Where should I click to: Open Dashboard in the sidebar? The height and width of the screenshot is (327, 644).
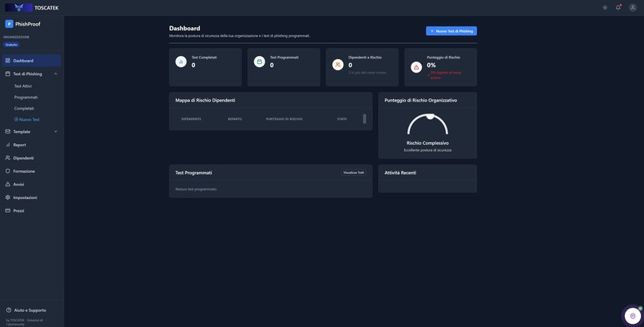click(x=32, y=61)
